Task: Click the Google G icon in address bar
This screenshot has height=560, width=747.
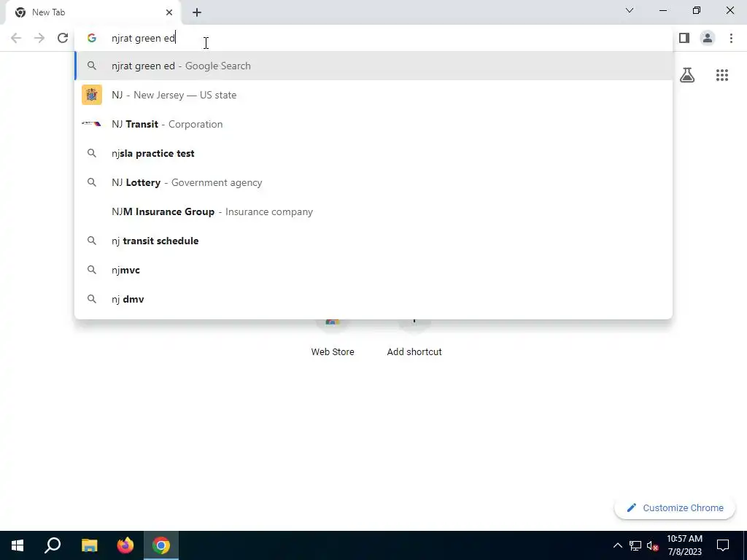Action: tap(92, 38)
